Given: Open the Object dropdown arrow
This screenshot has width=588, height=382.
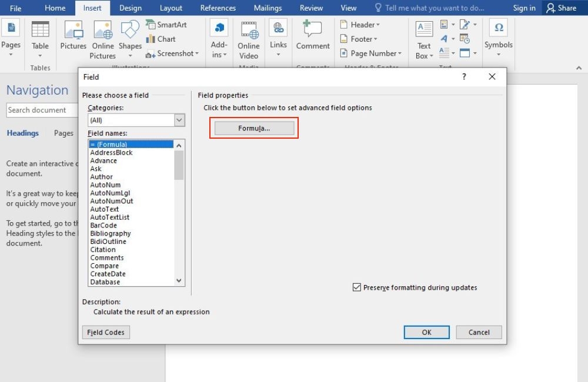Looking at the screenshot, I should (x=475, y=53).
